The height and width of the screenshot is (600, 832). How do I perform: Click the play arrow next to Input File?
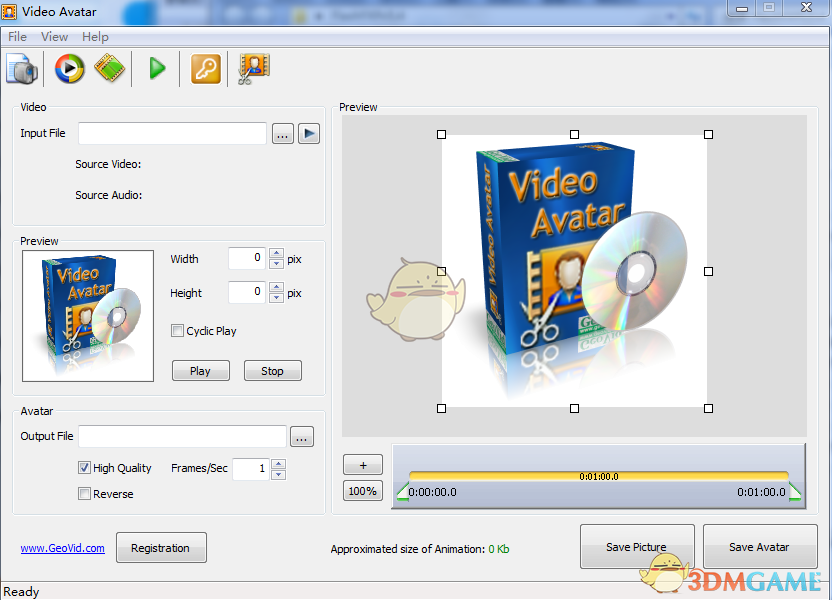click(x=308, y=133)
